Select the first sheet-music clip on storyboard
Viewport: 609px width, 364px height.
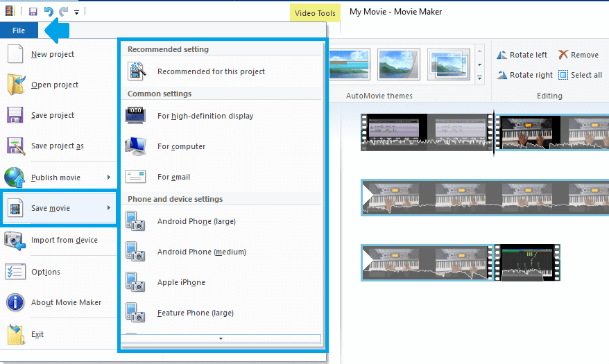427,132
